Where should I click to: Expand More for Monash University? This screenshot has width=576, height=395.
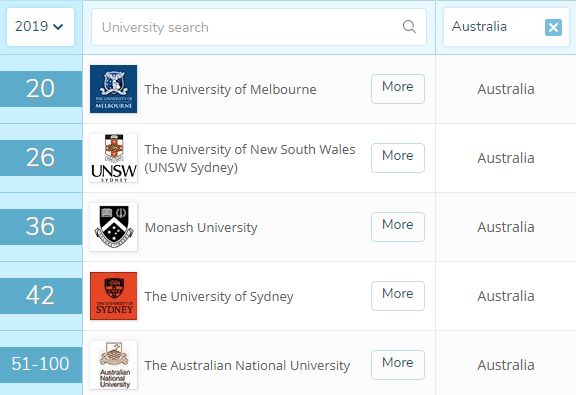coord(398,227)
